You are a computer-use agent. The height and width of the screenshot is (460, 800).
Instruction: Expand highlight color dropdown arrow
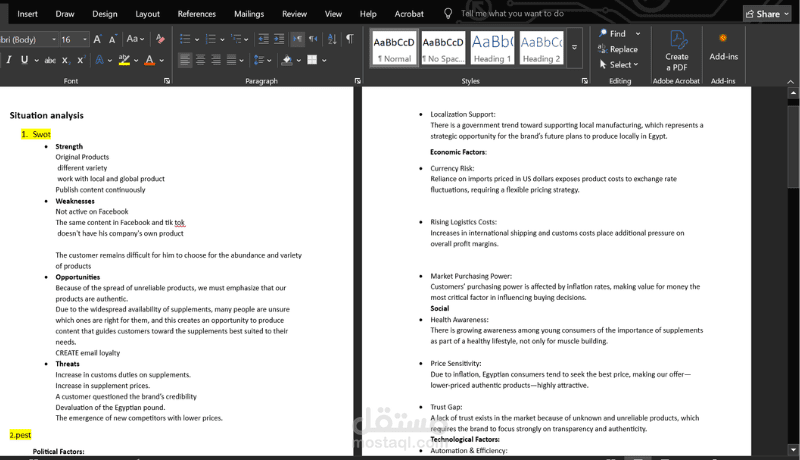pos(136,60)
